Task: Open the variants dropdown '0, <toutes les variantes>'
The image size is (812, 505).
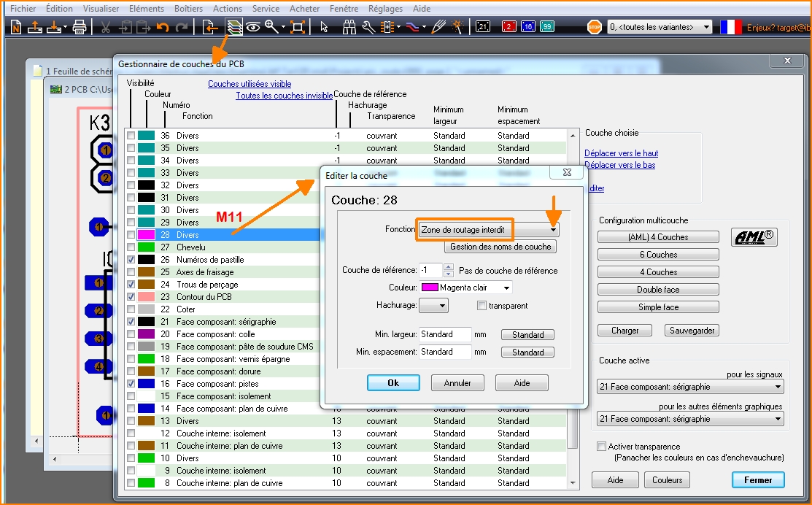Action: point(660,27)
